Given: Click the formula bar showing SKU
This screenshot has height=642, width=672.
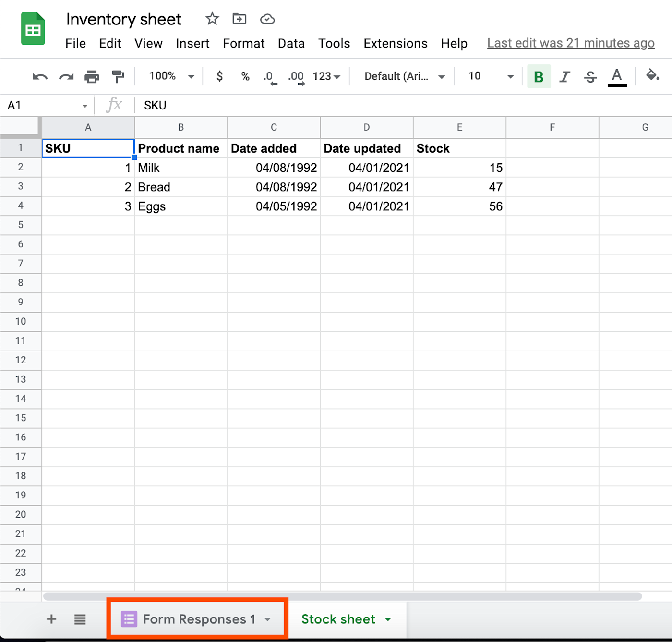Looking at the screenshot, I should pos(403,105).
